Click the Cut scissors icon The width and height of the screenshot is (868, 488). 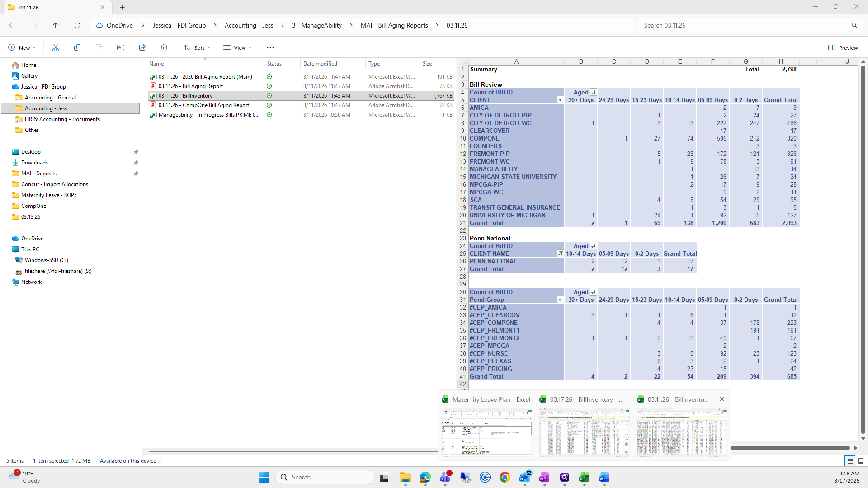point(56,47)
